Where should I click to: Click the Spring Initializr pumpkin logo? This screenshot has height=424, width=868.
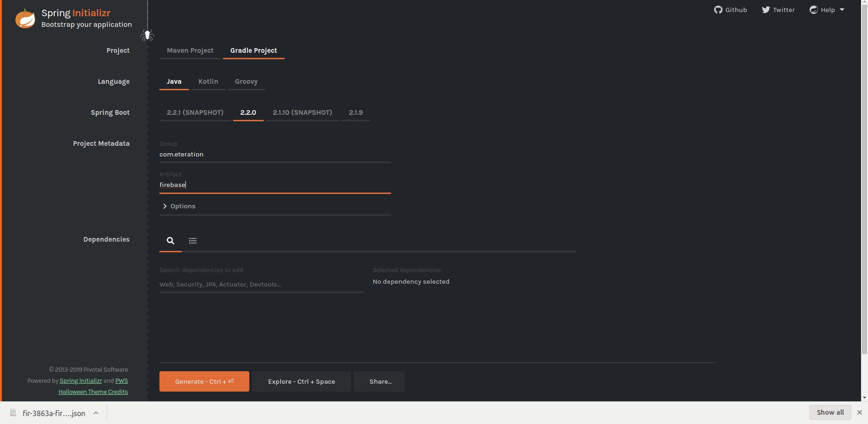pyautogui.click(x=25, y=19)
